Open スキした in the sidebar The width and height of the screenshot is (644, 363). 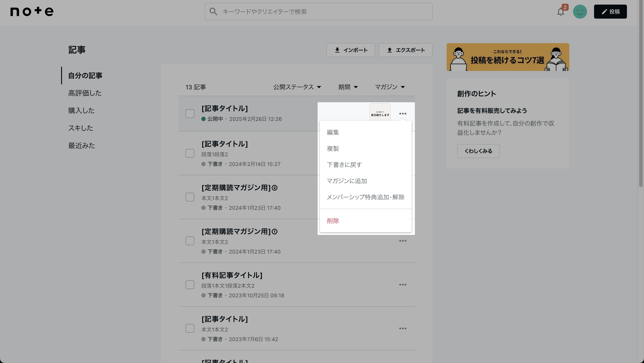[x=81, y=128]
